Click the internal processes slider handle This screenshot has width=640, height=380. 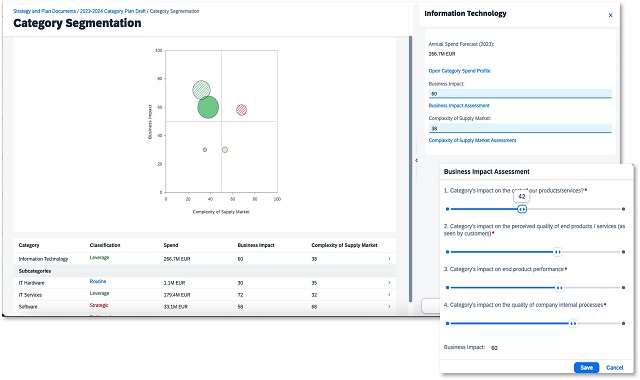[x=573, y=323]
